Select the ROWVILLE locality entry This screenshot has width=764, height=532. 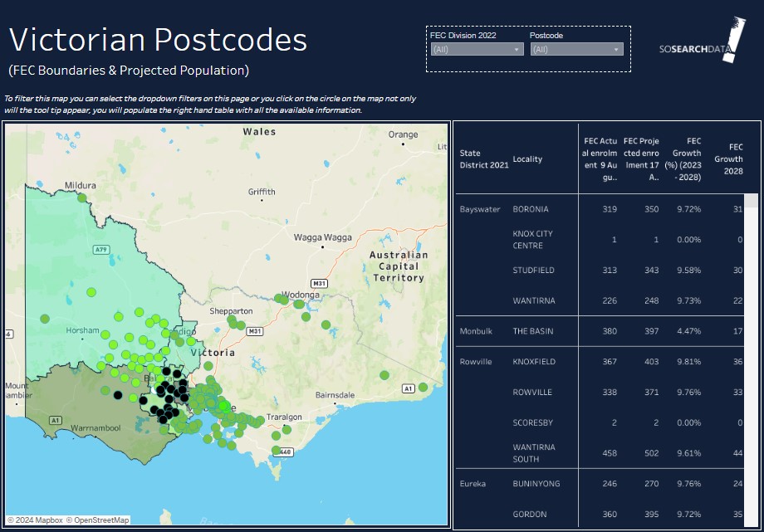tap(532, 392)
